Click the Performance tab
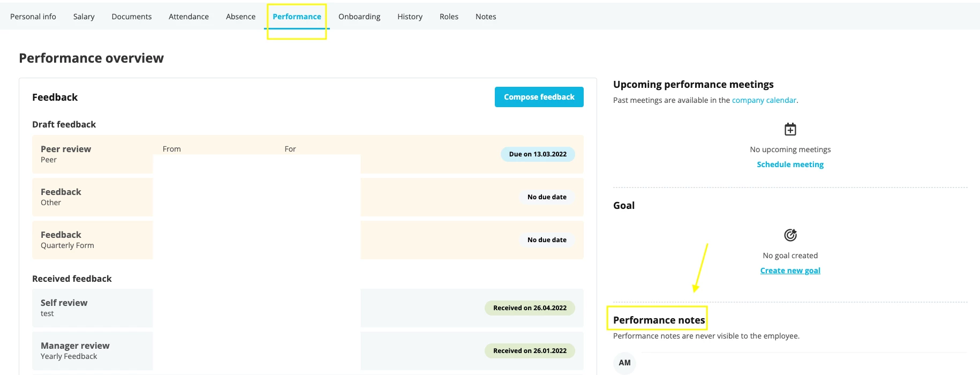 (297, 17)
